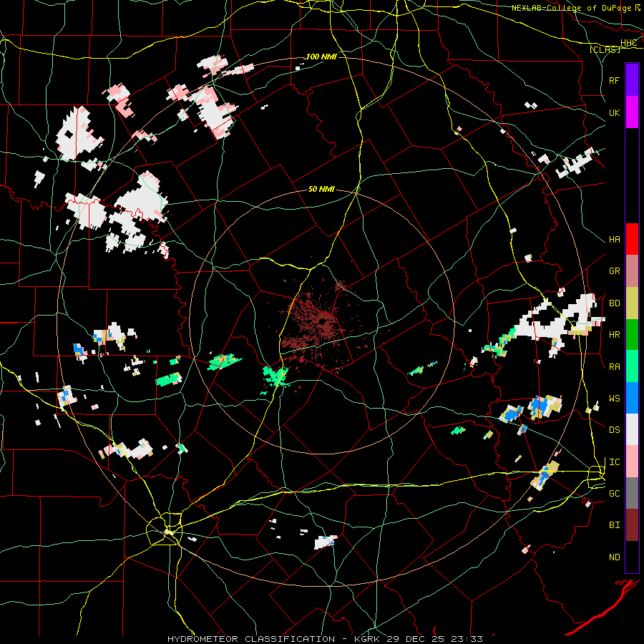Click the "UK" legend label
644x644 pixels.
tap(614, 112)
